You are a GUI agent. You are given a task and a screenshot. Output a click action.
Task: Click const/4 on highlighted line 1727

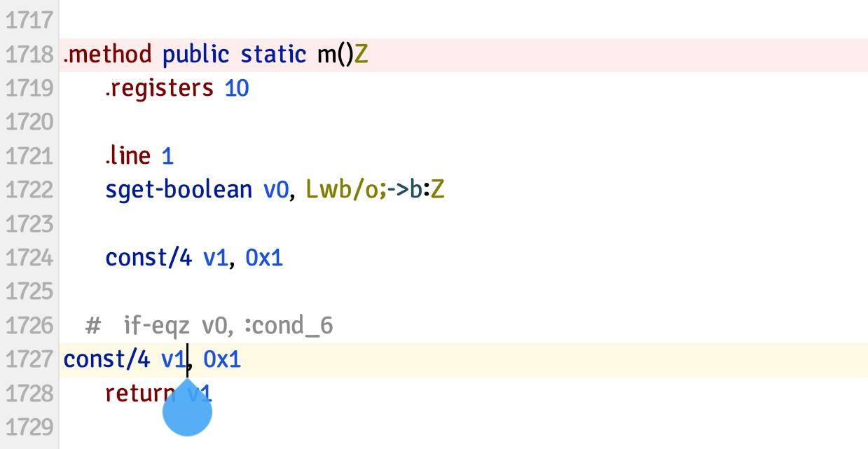106,360
